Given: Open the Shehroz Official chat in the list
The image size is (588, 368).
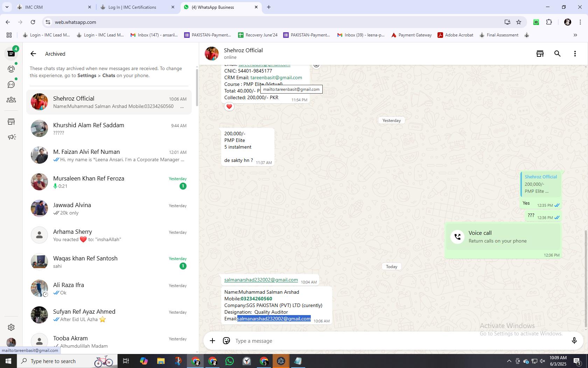Looking at the screenshot, I should [x=109, y=102].
